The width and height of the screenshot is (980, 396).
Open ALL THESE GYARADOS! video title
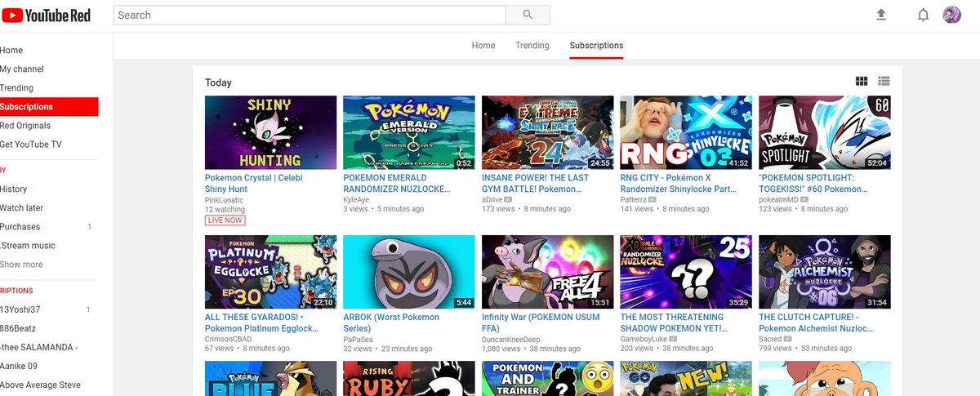tap(262, 323)
